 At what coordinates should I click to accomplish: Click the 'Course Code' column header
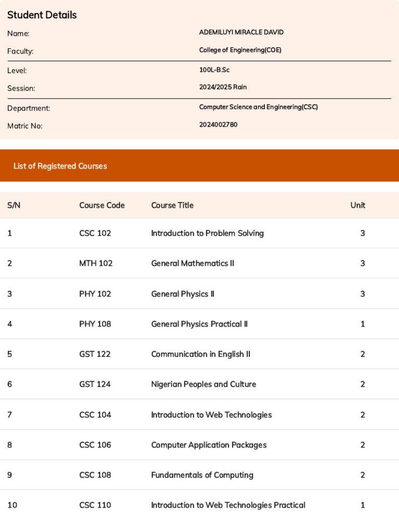(x=102, y=205)
